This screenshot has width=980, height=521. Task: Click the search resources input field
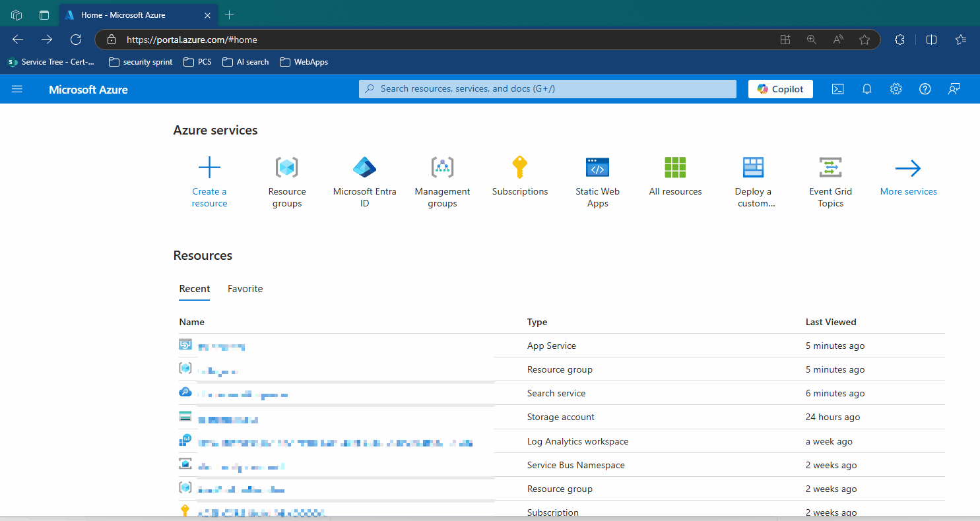click(548, 89)
